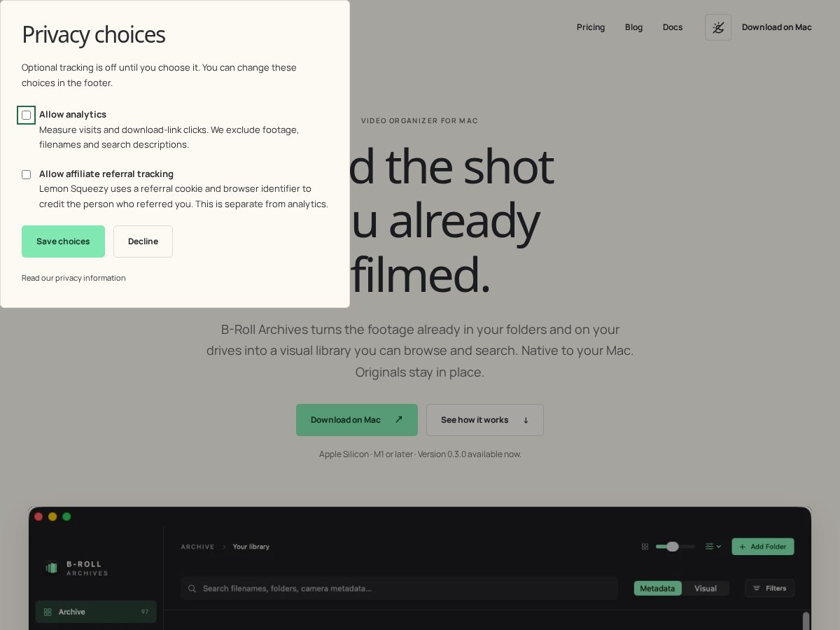Click the green Download on Mac hero button
The width and height of the screenshot is (840, 630).
357,420
